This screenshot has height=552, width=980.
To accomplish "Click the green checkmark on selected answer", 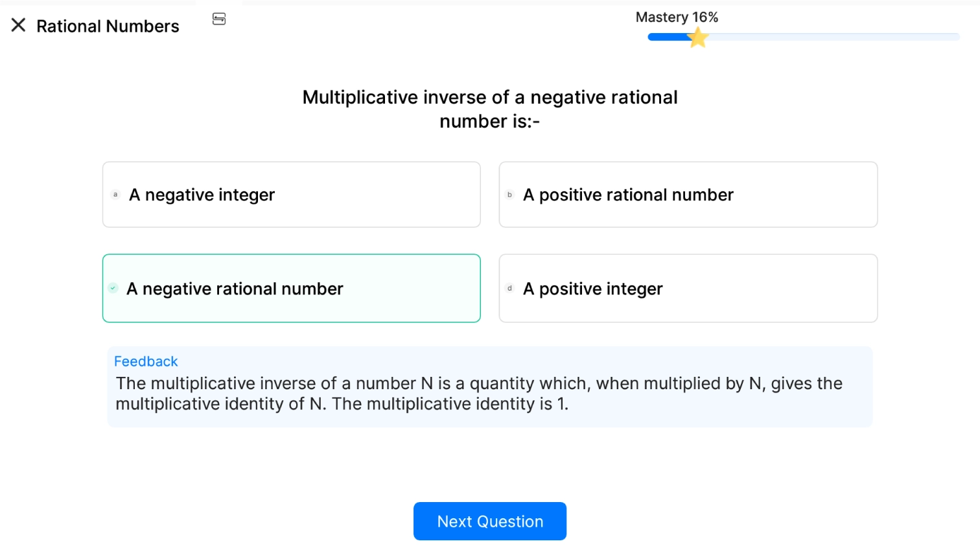I will [113, 288].
